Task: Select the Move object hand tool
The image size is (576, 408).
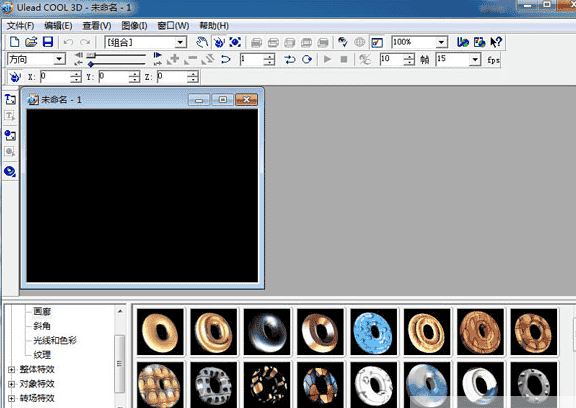Action: 202,42
